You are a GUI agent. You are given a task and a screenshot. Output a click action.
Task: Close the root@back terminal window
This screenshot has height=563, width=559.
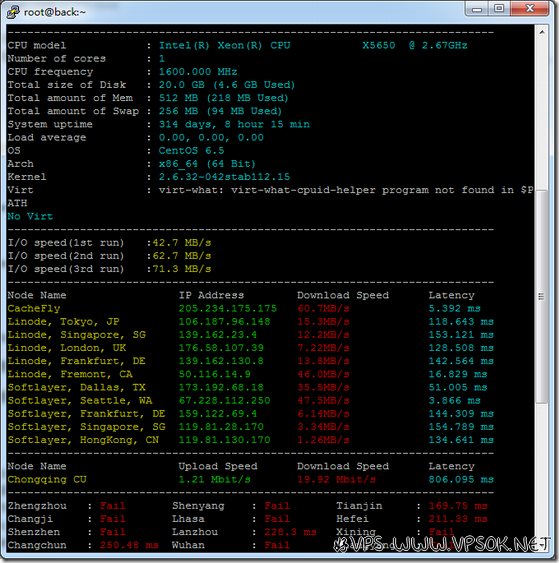point(530,8)
